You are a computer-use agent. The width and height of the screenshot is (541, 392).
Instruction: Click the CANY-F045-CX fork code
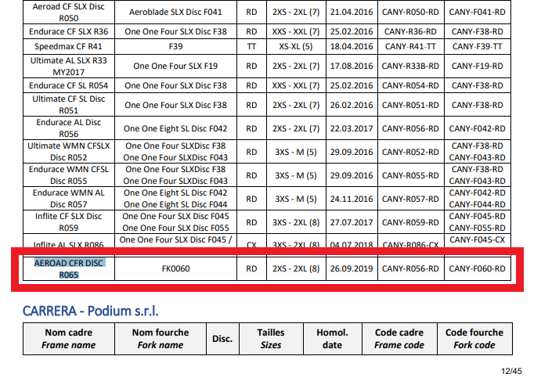[477, 239]
